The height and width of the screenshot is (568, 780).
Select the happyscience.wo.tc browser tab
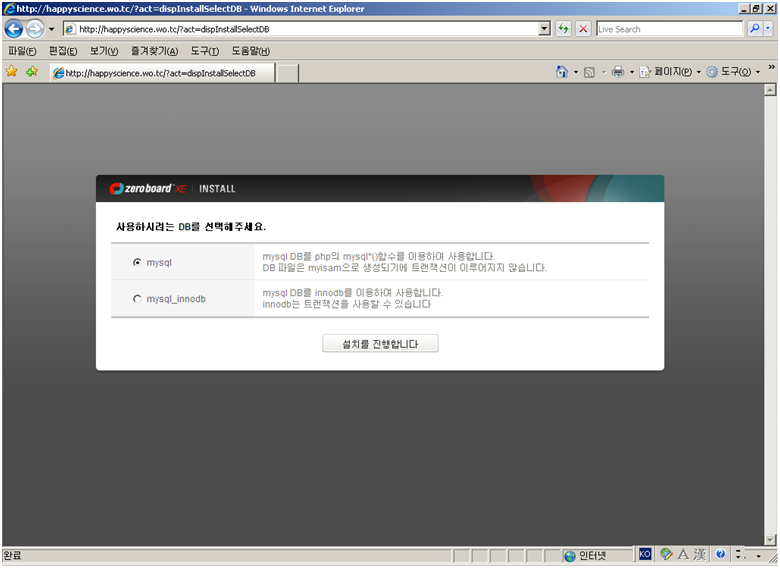pyautogui.click(x=162, y=73)
